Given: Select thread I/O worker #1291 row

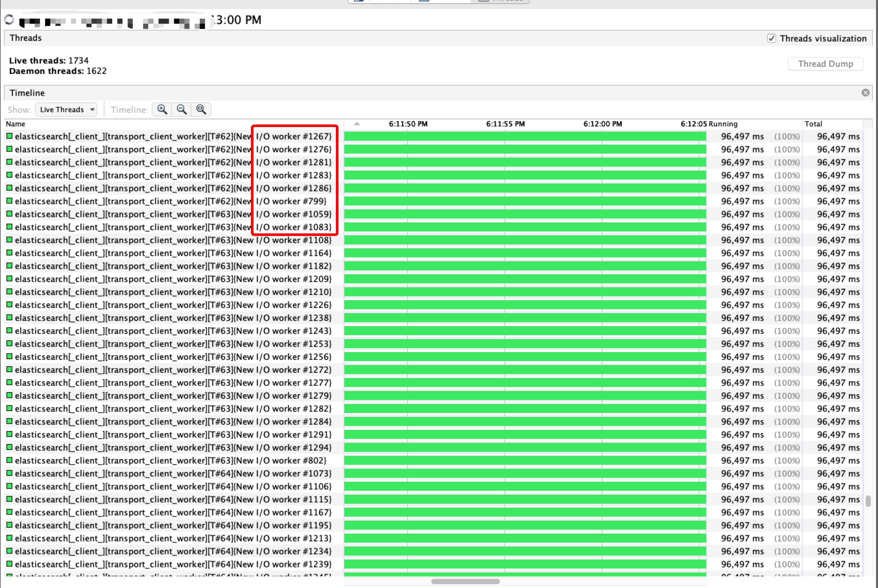Looking at the screenshot, I should coord(433,435).
